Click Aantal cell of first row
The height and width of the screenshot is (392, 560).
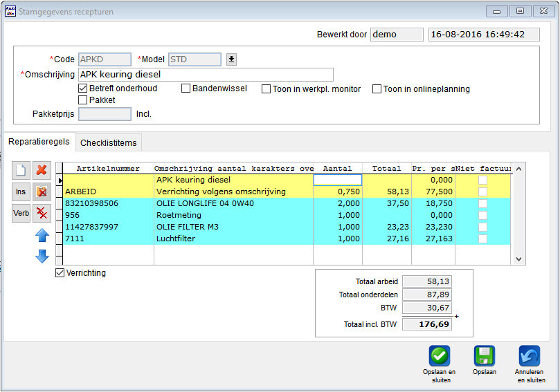338,180
